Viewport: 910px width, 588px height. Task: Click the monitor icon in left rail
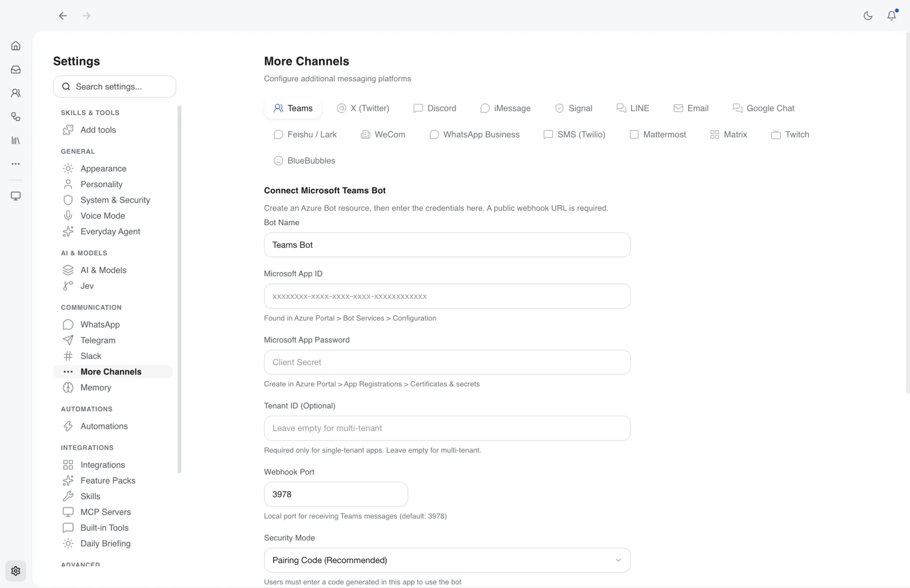pos(16,196)
